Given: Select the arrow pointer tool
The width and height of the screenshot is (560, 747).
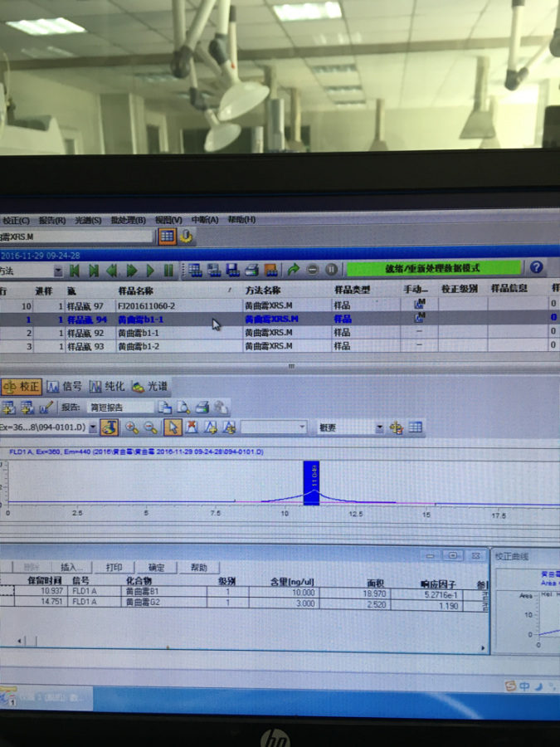Looking at the screenshot, I should point(173,427).
